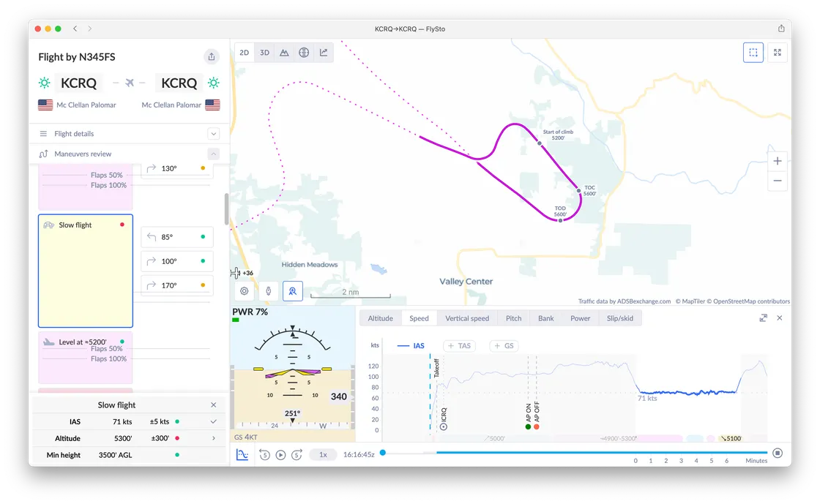Expand the Altitude row chevron
The width and height of the screenshot is (820, 504).
tap(213, 438)
